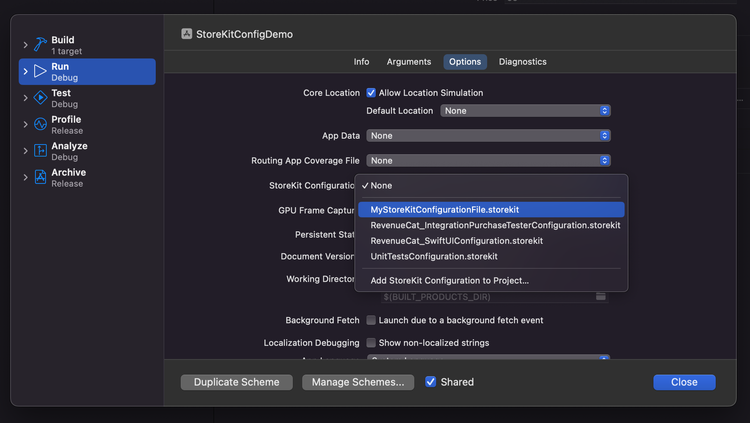Select the Options tab

tap(465, 62)
